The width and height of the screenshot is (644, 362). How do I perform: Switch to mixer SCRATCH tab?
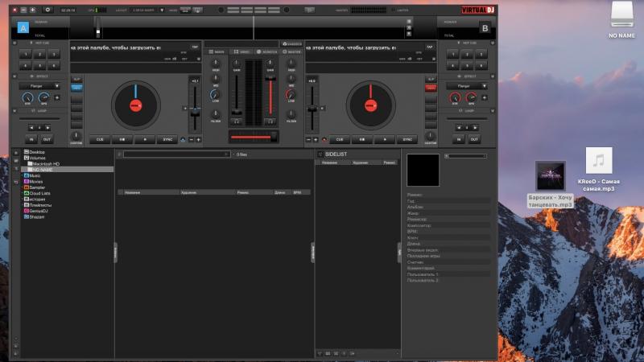click(266, 51)
